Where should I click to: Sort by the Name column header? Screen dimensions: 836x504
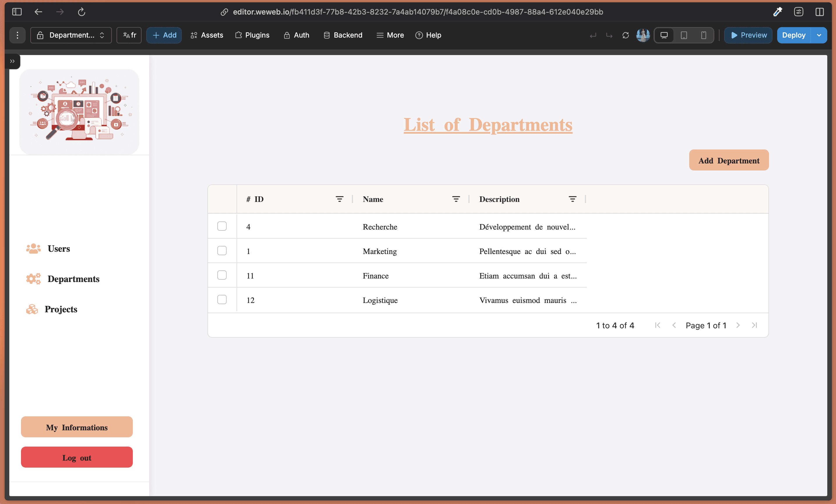point(373,199)
